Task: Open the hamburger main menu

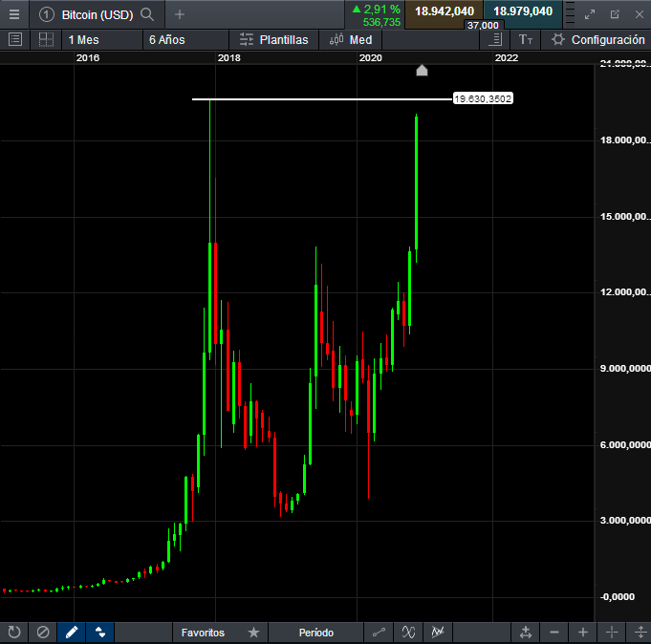Action: coord(14,14)
